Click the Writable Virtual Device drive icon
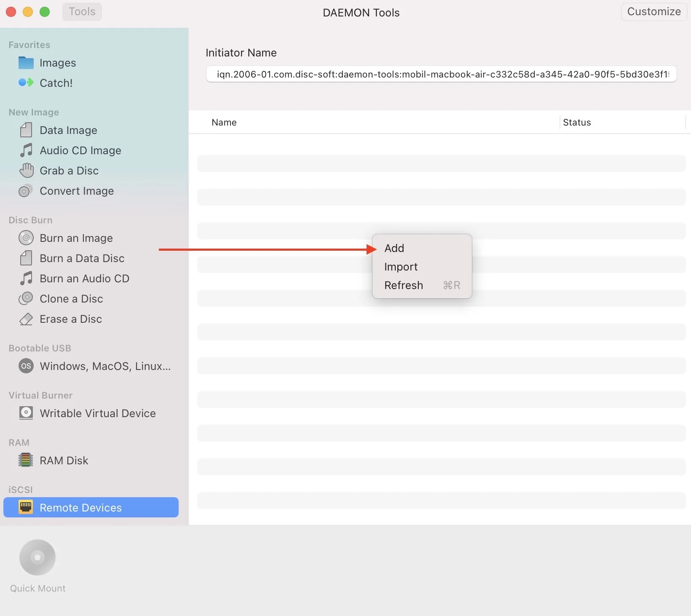The width and height of the screenshot is (691, 616). 26,413
